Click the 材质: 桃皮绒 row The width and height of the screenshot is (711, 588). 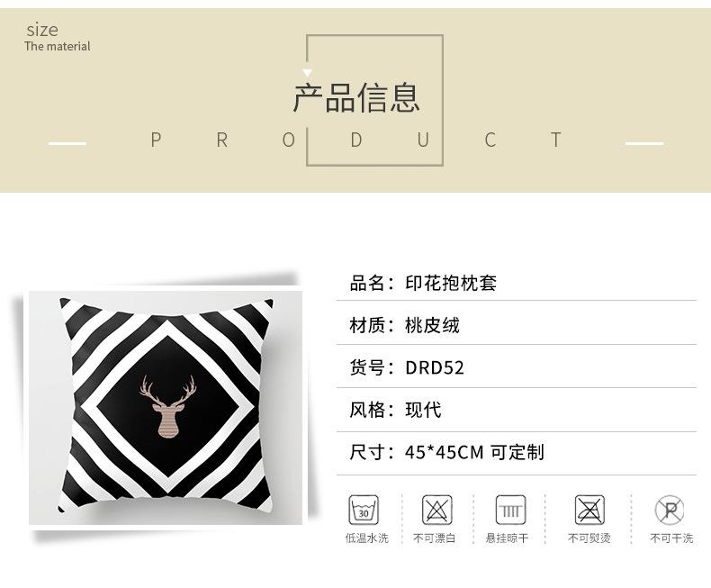coord(517,325)
